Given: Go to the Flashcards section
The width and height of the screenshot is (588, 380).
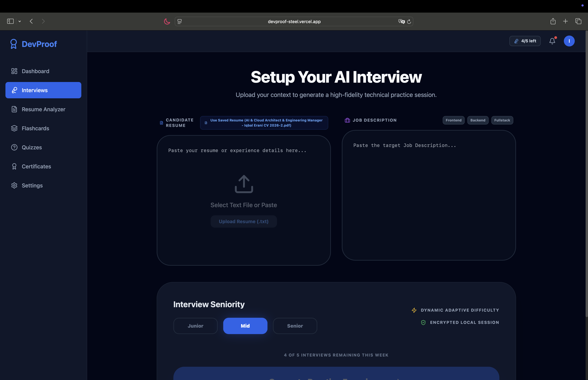Looking at the screenshot, I should click(35, 128).
